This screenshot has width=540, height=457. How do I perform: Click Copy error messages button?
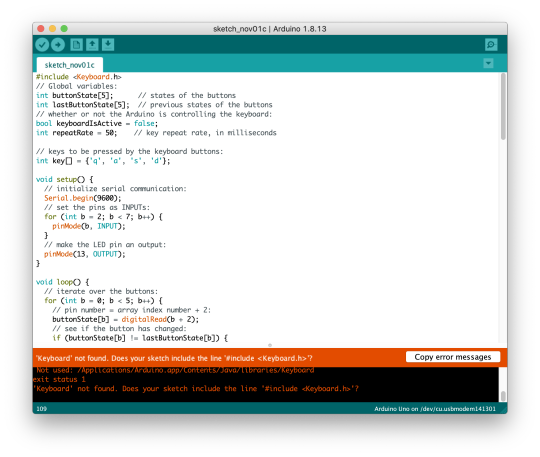(453, 357)
